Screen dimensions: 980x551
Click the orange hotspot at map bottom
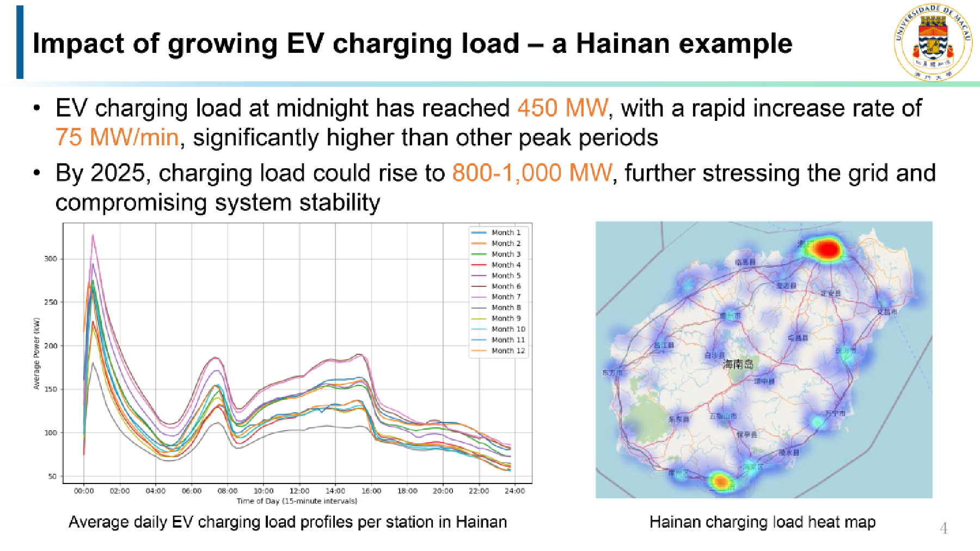coord(720,481)
